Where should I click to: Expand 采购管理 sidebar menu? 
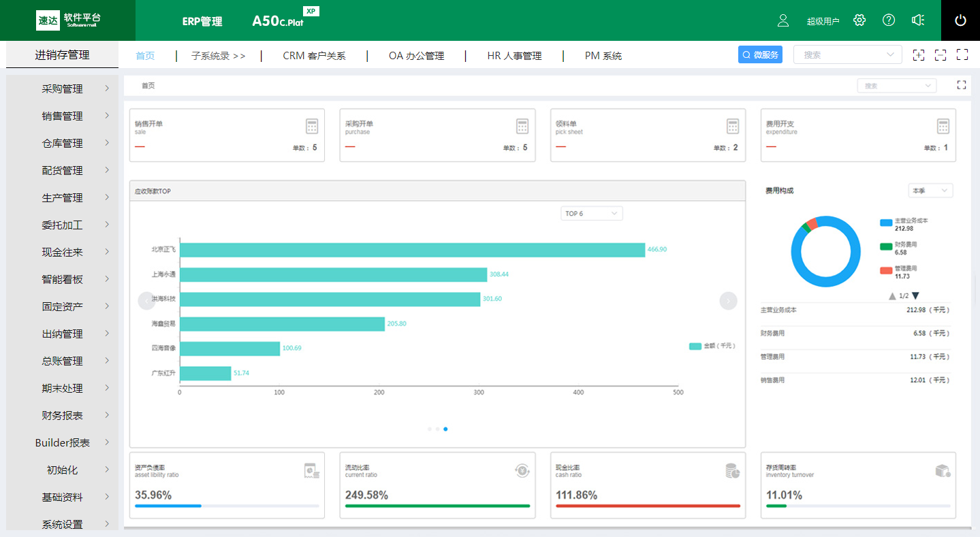coord(63,89)
